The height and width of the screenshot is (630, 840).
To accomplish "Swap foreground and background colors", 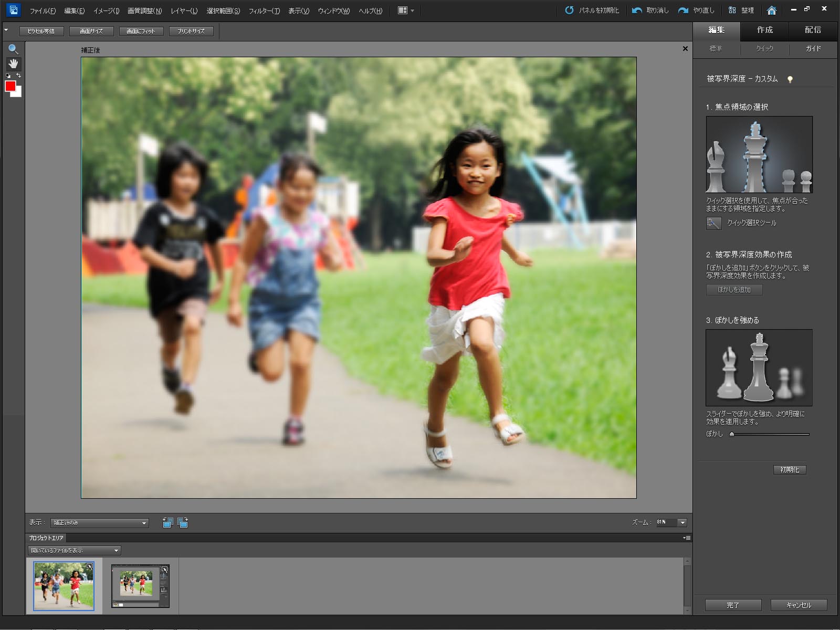I will click(18, 76).
